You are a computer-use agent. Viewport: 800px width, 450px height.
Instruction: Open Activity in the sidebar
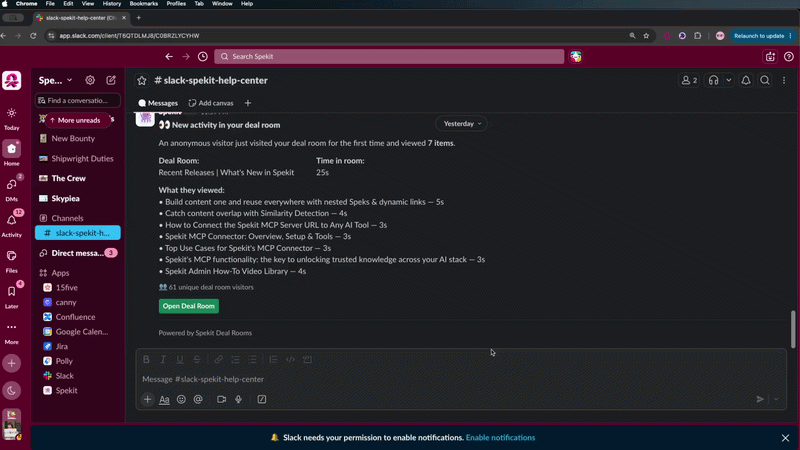[11, 225]
